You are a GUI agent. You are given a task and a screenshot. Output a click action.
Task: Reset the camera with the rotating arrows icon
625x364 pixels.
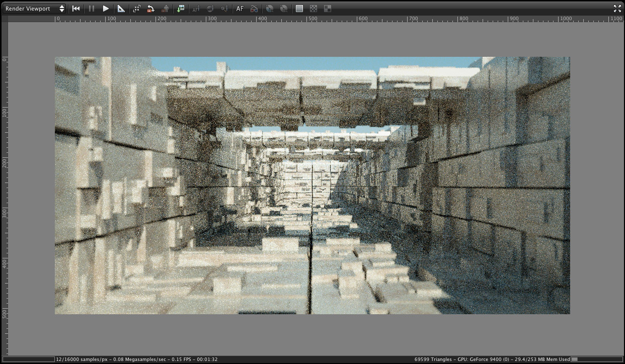click(x=150, y=9)
